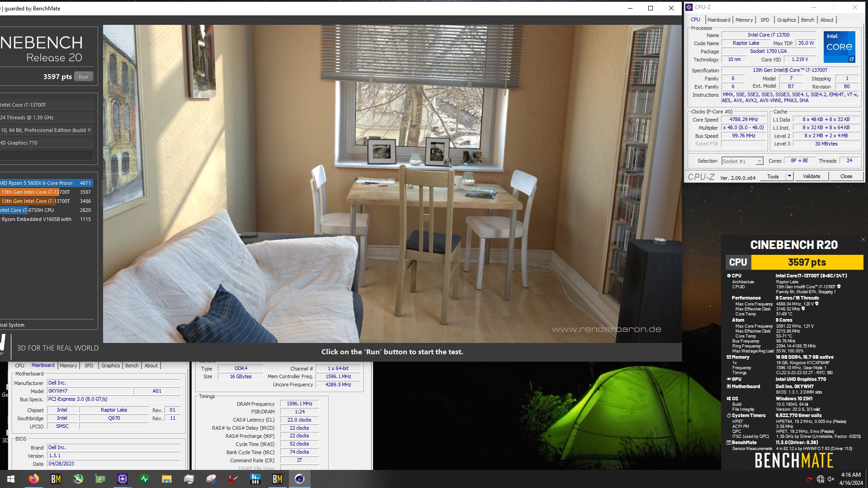Click the CPU-Z purple chip taskbar icon
Screen dimensions: 868x488
(123, 479)
